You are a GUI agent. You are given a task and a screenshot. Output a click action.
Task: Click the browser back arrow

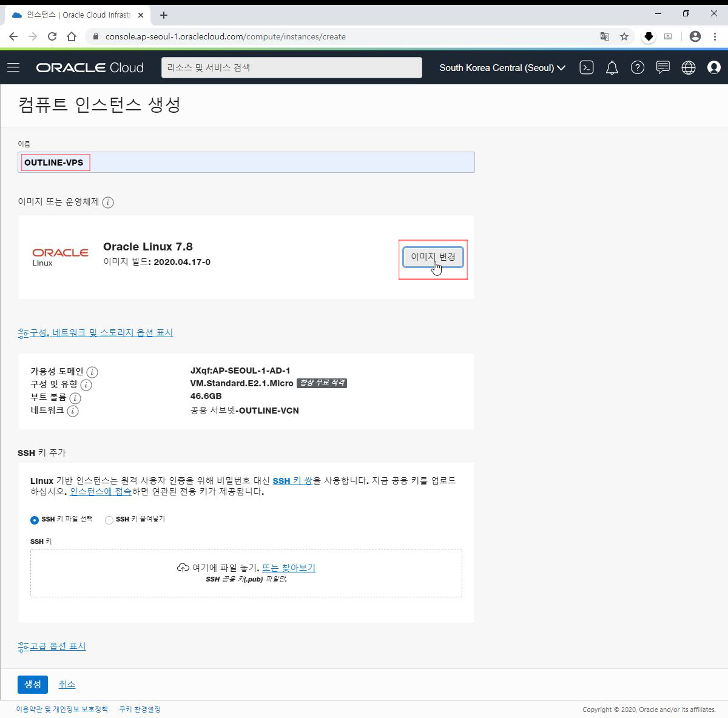tap(13, 36)
